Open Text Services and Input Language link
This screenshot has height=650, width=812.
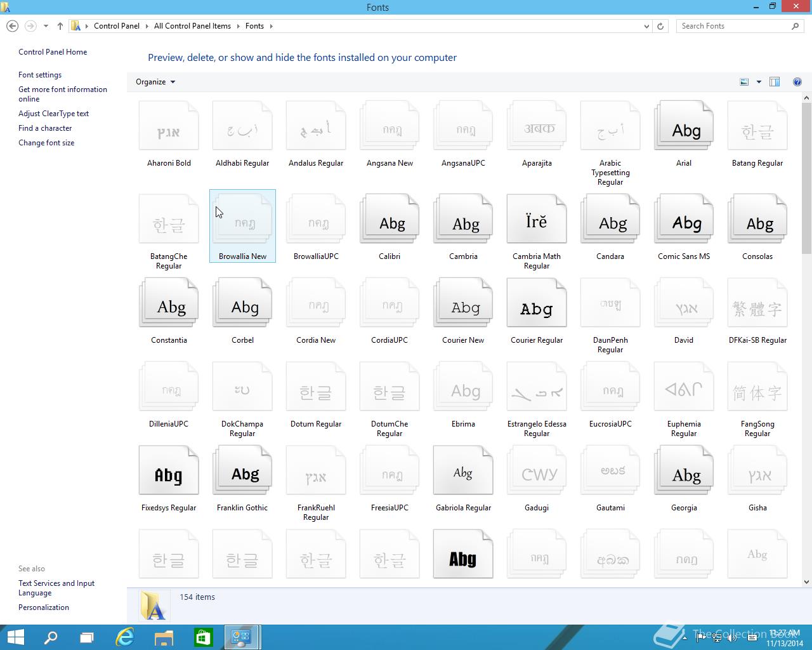pos(56,588)
